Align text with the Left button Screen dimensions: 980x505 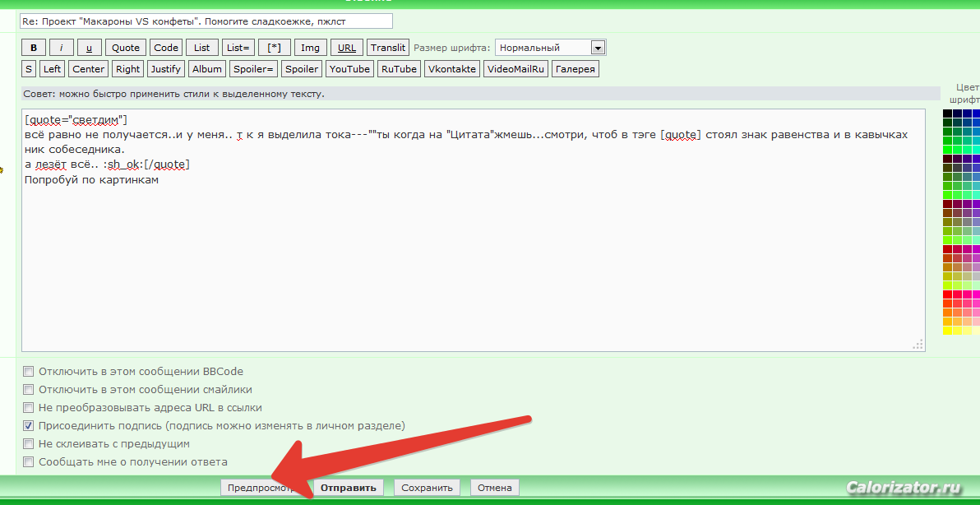pos(53,69)
